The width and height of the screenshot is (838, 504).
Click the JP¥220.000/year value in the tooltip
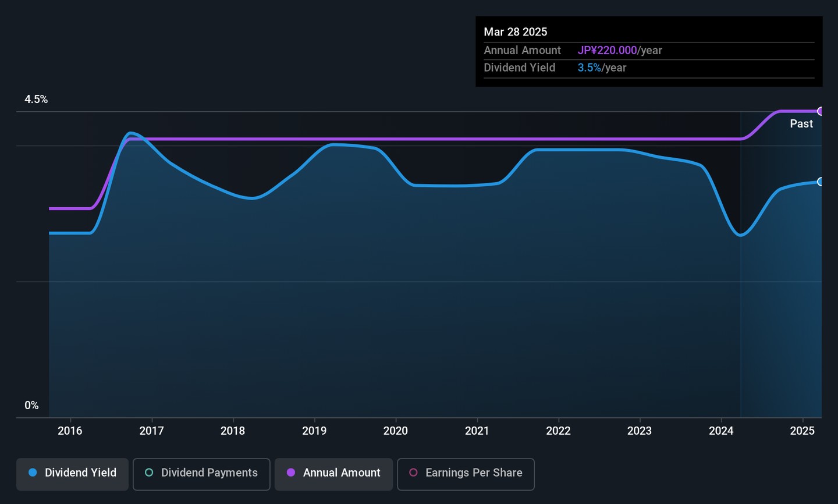620,51
